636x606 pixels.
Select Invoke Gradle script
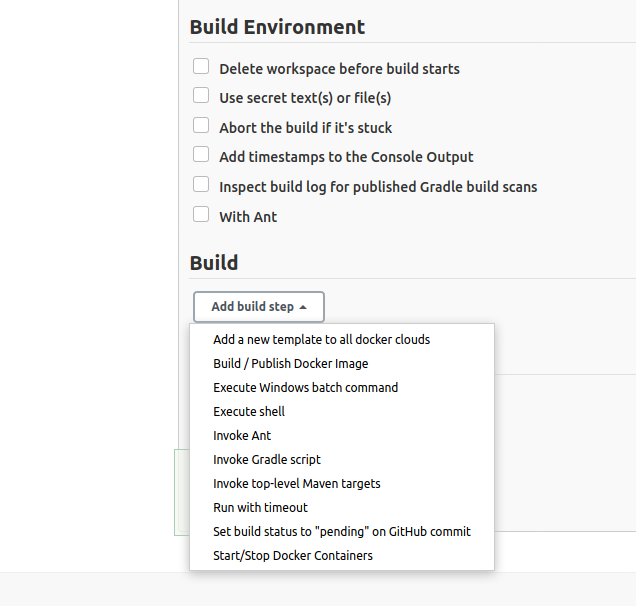266,459
